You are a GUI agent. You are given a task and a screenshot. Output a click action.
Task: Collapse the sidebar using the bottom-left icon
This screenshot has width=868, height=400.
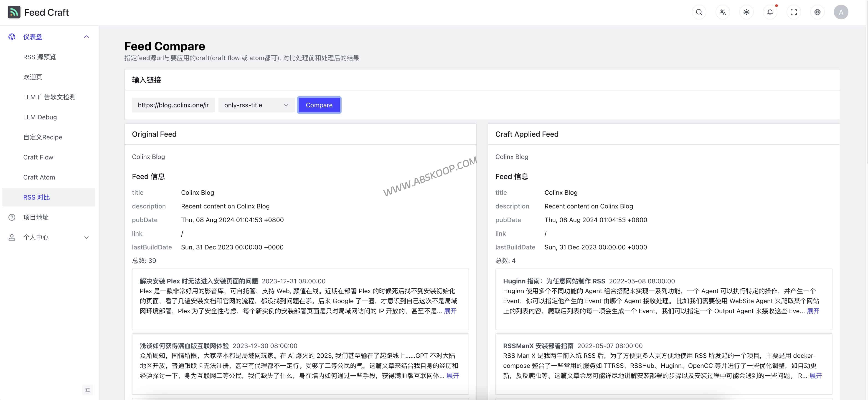pyautogui.click(x=88, y=390)
